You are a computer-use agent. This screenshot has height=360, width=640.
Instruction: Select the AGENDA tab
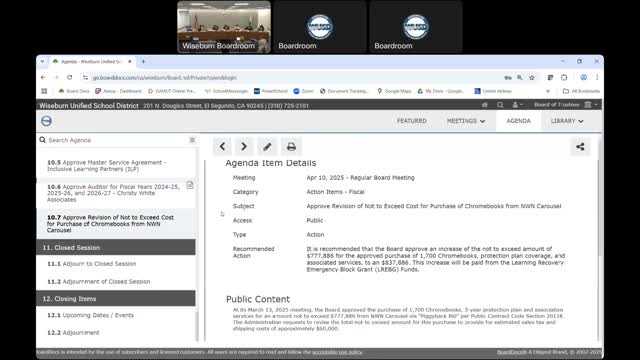518,121
